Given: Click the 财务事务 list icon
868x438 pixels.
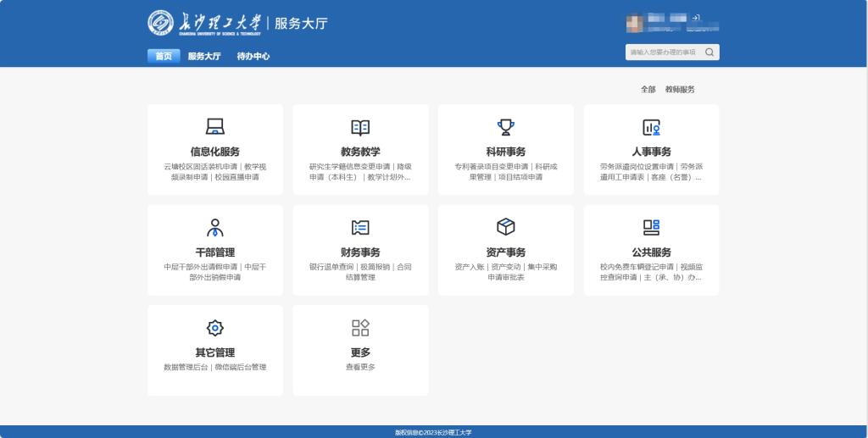Looking at the screenshot, I should 360,227.
